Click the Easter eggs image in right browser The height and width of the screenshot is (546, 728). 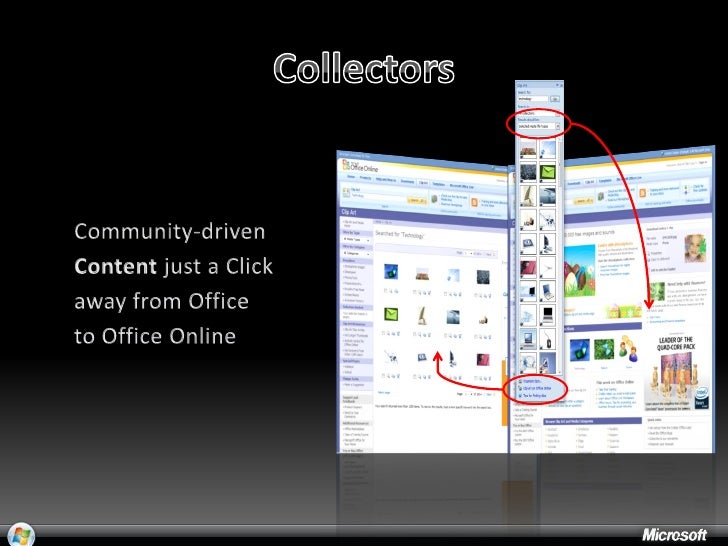pos(580,270)
